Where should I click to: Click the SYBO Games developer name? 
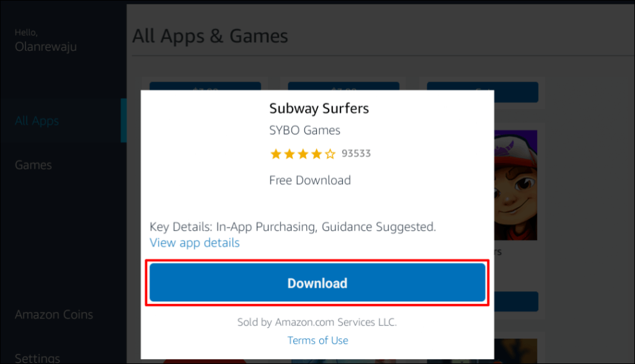point(304,130)
